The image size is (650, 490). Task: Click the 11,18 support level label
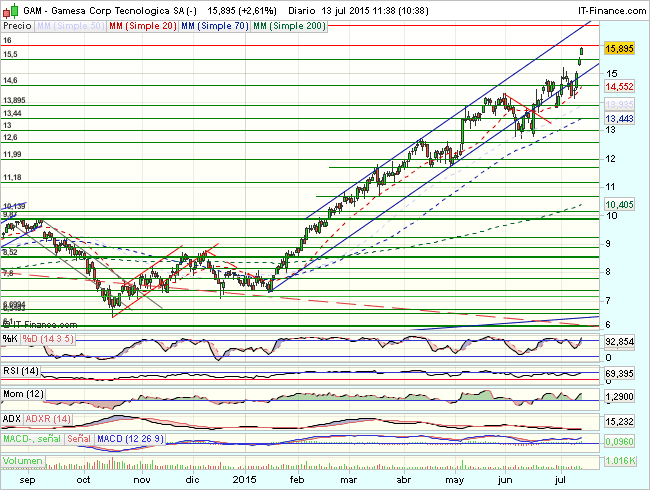(12, 177)
